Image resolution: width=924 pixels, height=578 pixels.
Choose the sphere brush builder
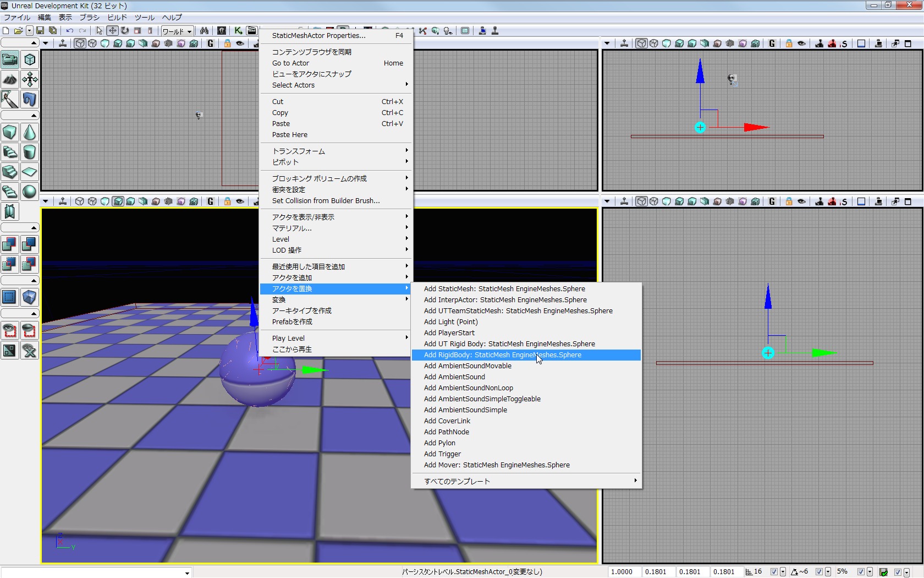tap(30, 192)
